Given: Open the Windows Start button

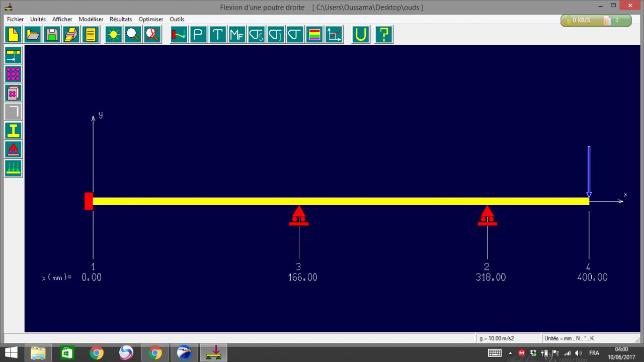Looking at the screenshot, I should (x=11, y=353).
